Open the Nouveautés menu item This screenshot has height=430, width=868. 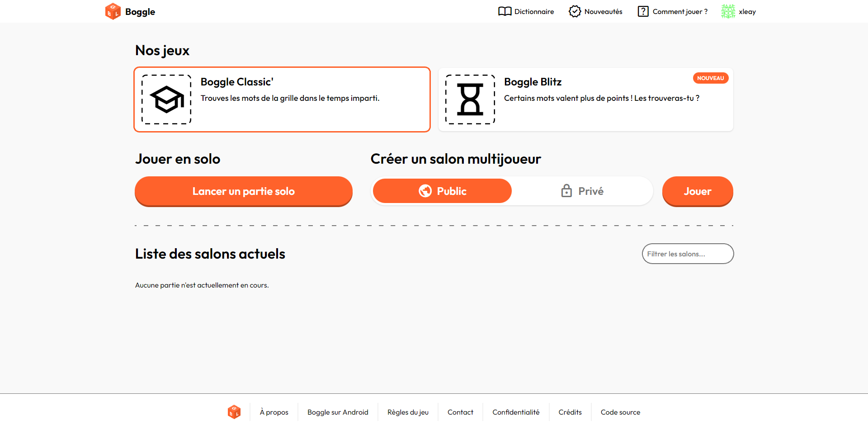tap(595, 11)
